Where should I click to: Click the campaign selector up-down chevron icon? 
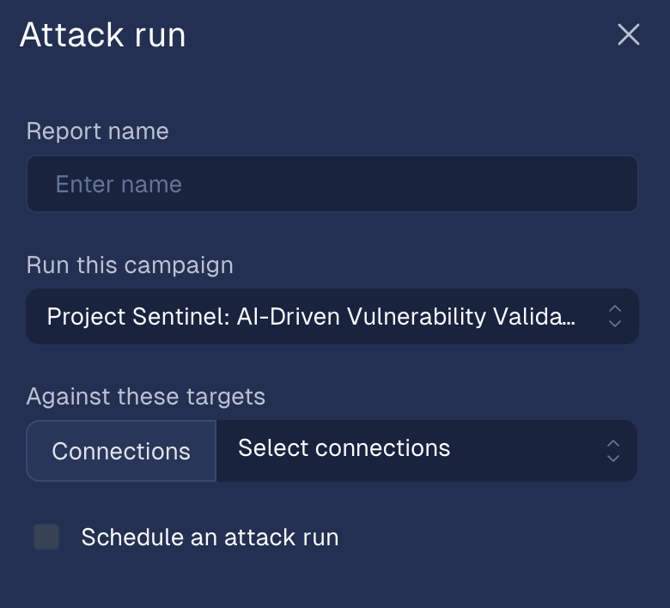[614, 317]
